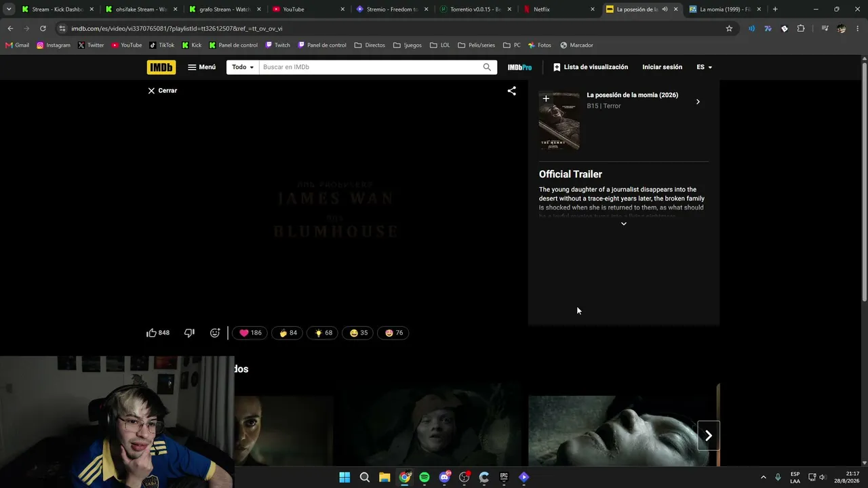Open a new browser tab
The height and width of the screenshot is (488, 868).
pyautogui.click(x=775, y=9)
